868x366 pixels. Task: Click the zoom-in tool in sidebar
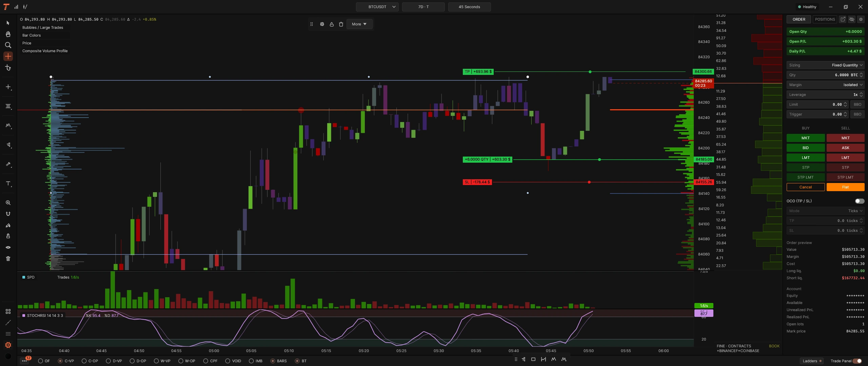pyautogui.click(x=8, y=203)
